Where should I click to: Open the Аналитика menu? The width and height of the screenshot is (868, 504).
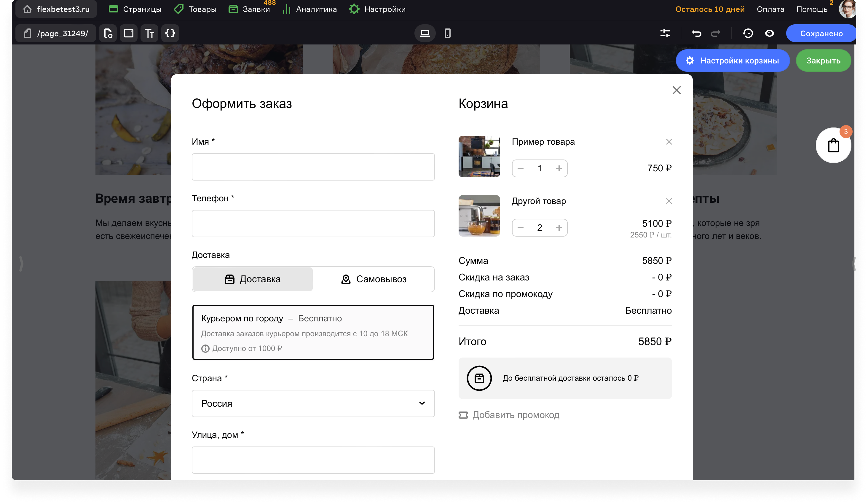click(309, 9)
